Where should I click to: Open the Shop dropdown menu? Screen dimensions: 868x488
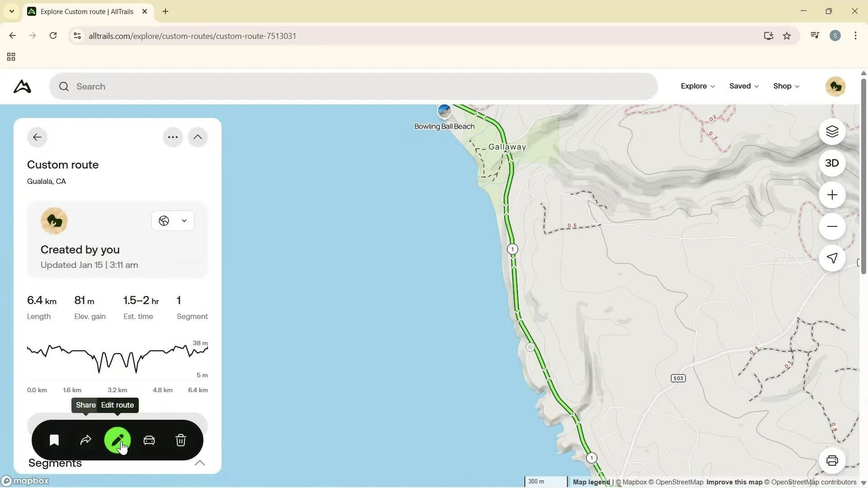coord(785,86)
